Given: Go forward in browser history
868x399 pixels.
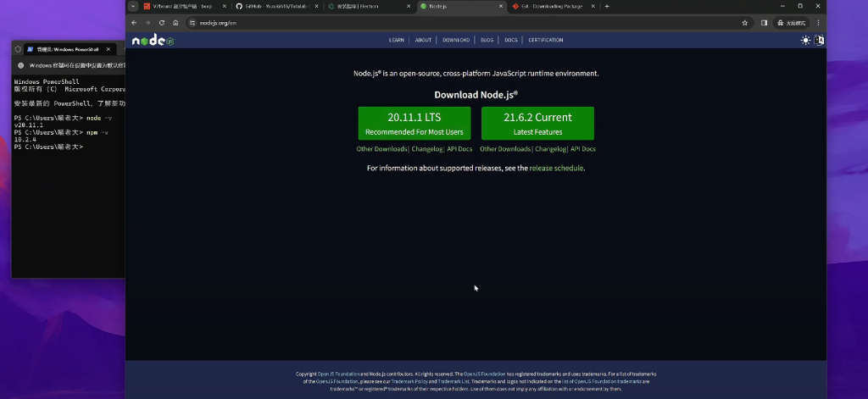Looking at the screenshot, I should pos(147,23).
